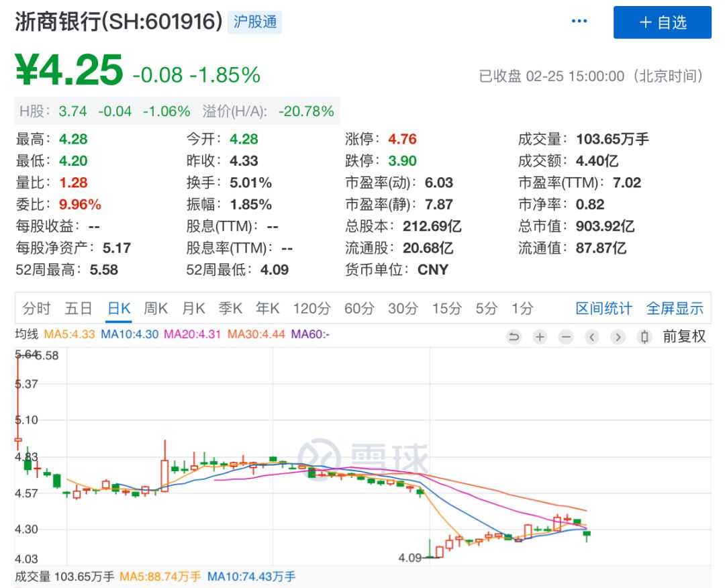725x588 pixels.
Task: Switch to the 周K tab
Action: (x=156, y=308)
